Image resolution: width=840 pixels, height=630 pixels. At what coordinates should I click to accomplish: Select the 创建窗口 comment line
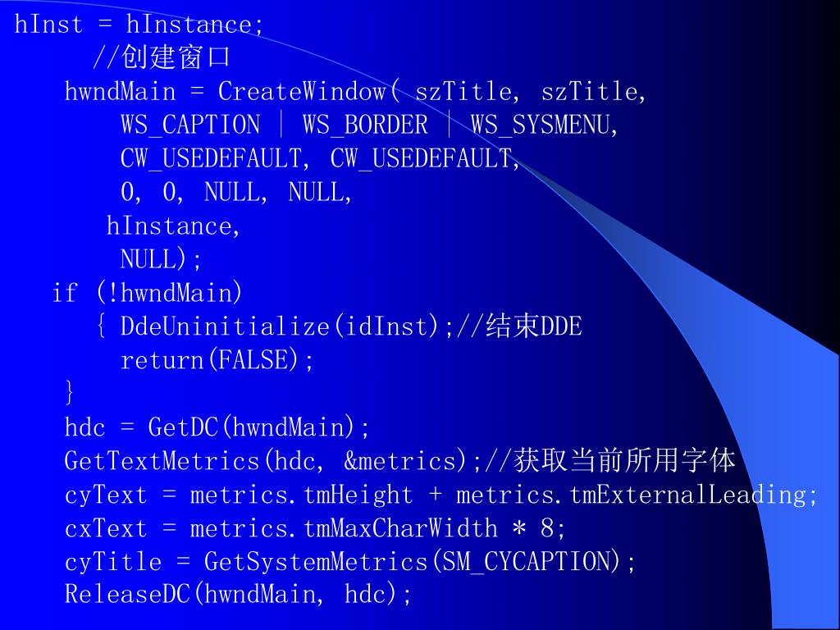(162, 57)
